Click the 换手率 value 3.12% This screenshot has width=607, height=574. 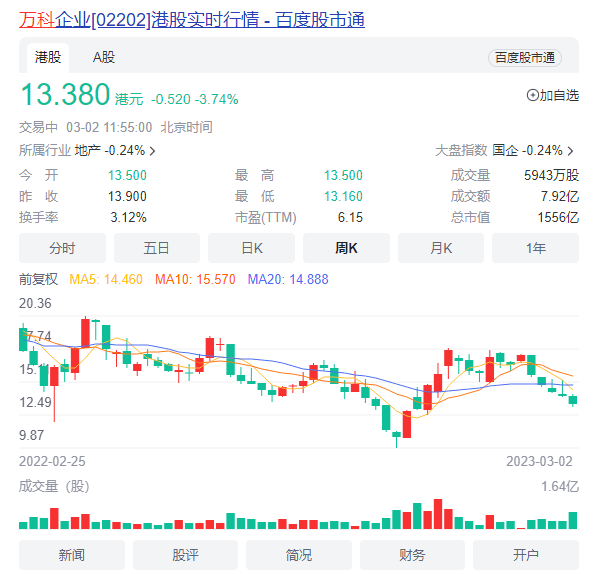(129, 217)
